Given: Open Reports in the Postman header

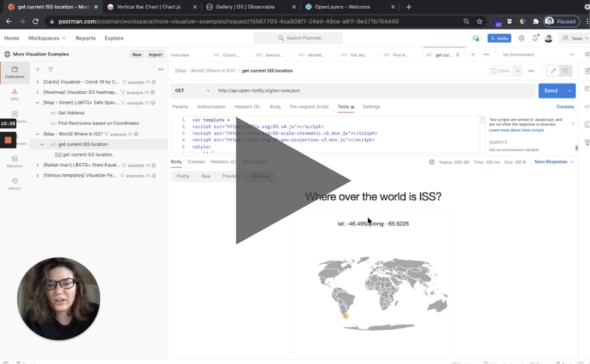Looking at the screenshot, I should [x=85, y=38].
